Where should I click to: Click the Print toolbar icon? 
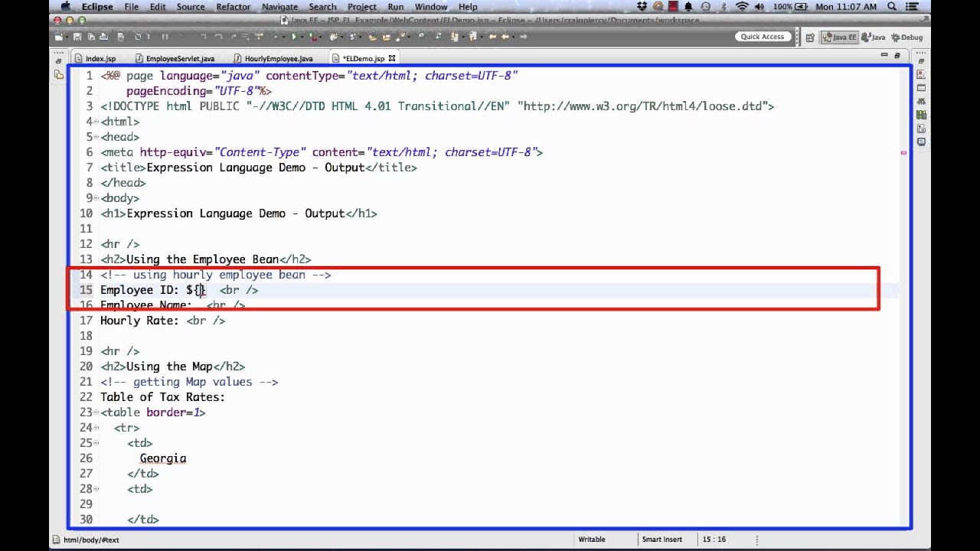[x=104, y=37]
